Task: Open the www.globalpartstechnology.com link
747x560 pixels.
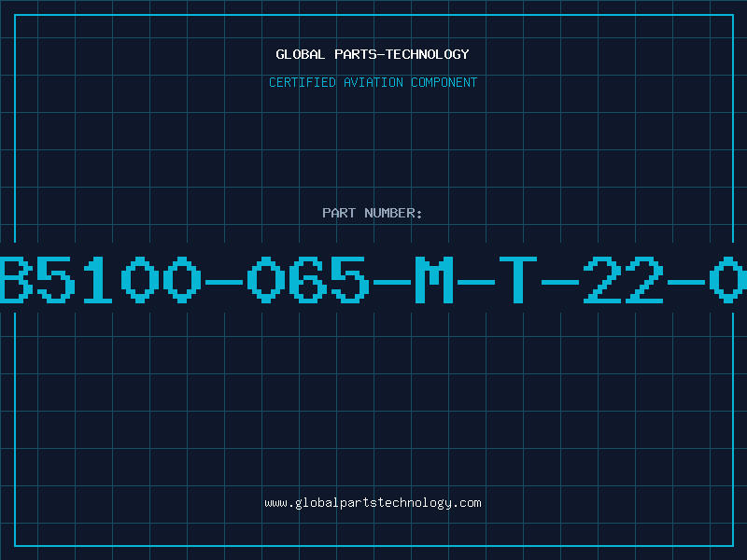Action: (373, 503)
